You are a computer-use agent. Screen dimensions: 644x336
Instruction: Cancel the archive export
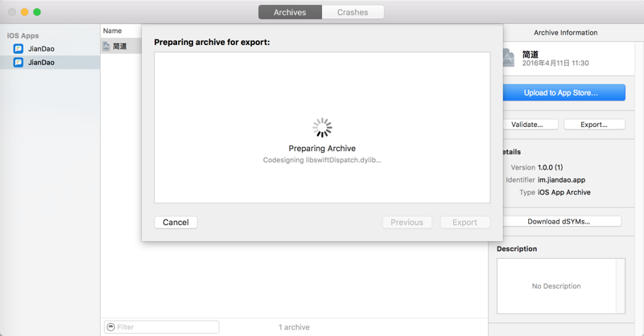pyautogui.click(x=175, y=223)
